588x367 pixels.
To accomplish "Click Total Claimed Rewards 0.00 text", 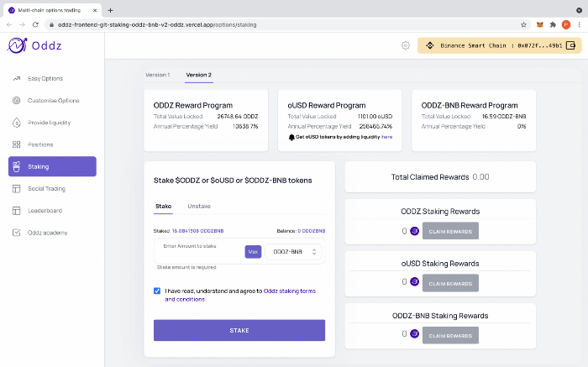I will tap(440, 177).
